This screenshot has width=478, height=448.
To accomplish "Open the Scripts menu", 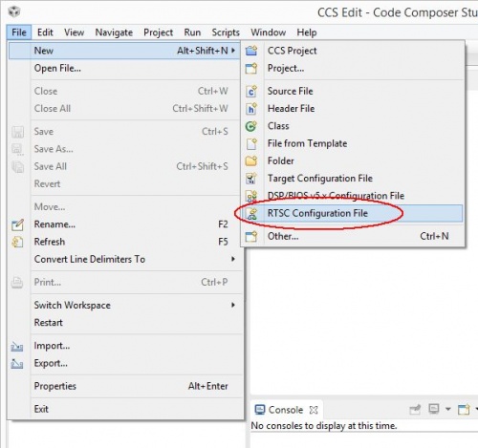I will (226, 32).
